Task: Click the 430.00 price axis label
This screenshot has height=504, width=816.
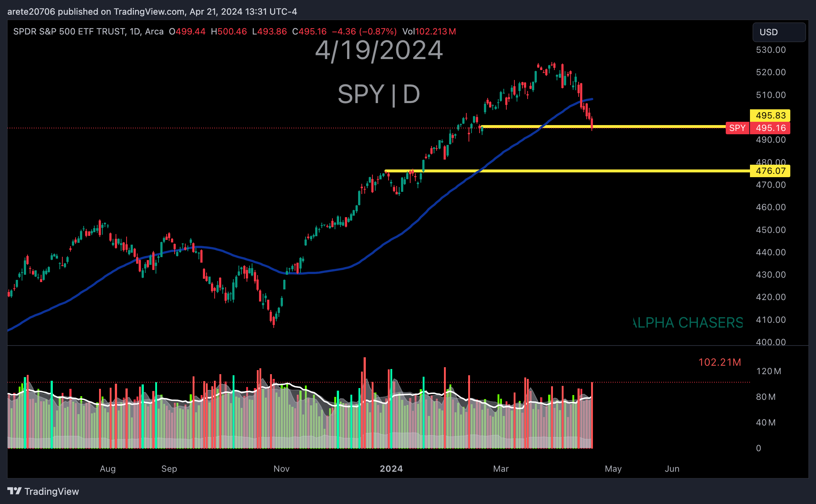Action: [x=771, y=275]
